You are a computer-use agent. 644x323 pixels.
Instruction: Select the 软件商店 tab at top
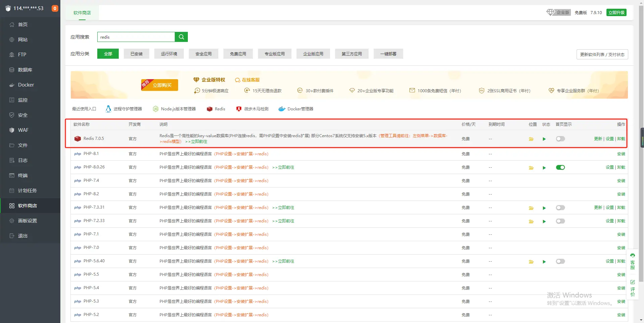82,13
